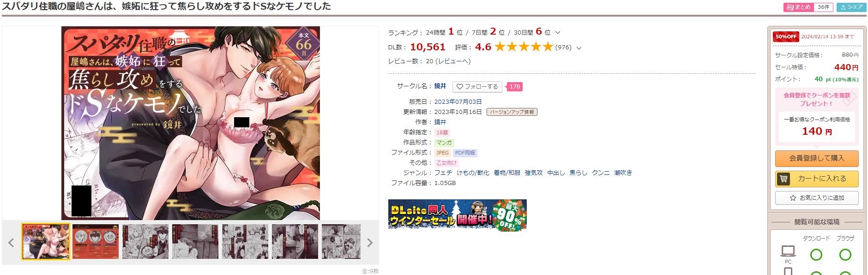Open the circle name 鏡井 link

[440, 86]
